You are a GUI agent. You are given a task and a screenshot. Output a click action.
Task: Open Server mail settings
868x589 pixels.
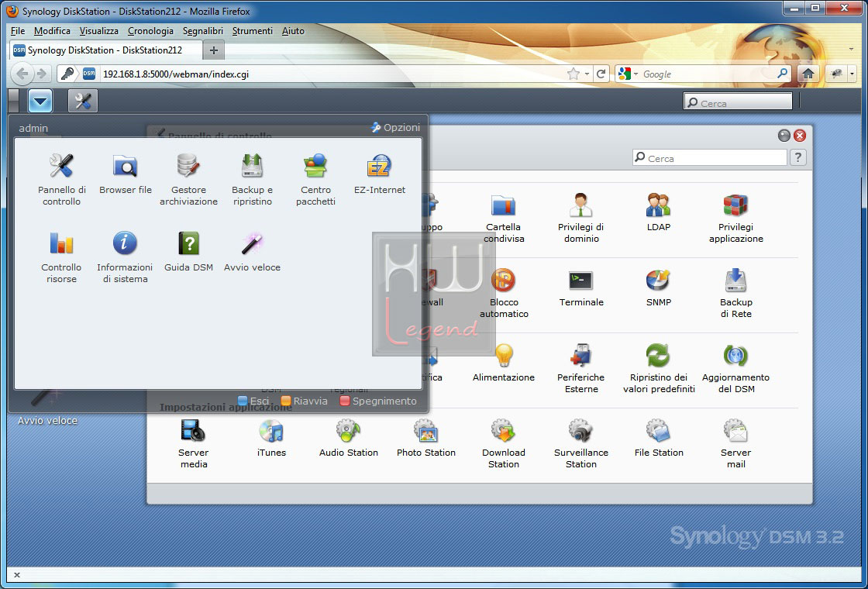735,444
